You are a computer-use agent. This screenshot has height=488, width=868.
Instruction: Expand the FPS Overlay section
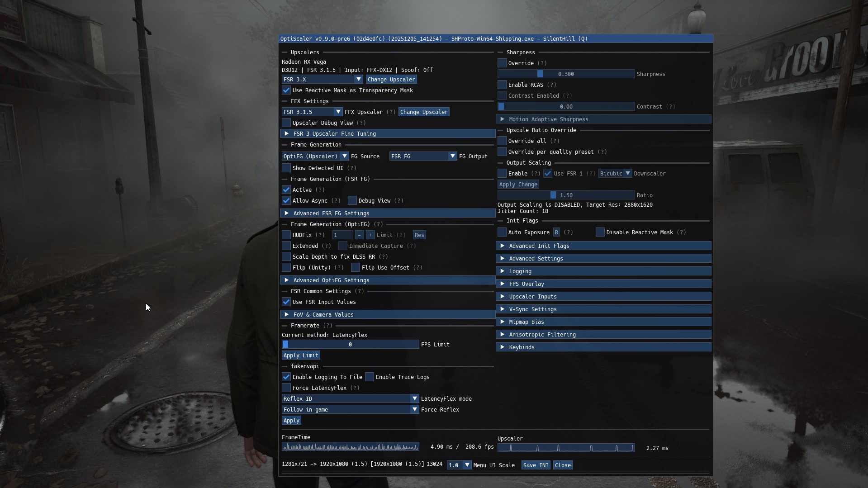(x=603, y=284)
